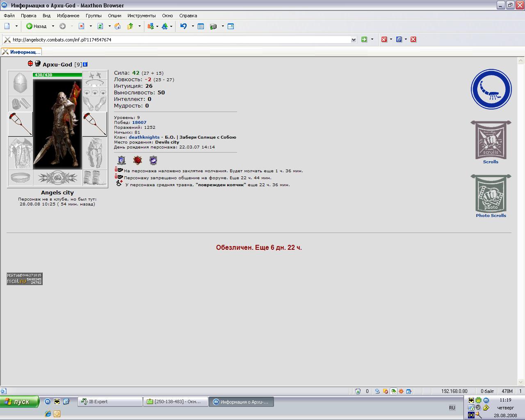Open dropdown after the restore windows icon

pyautogui.click(x=406, y=39)
